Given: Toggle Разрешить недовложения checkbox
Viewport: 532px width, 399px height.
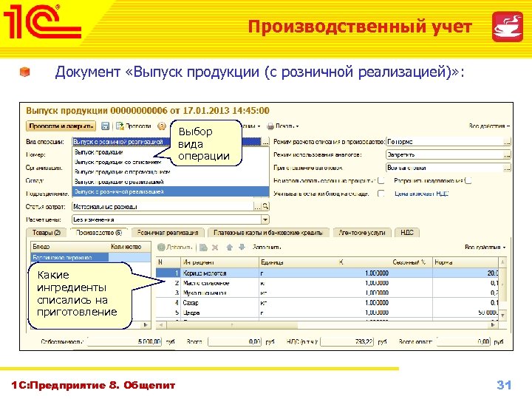Looking at the screenshot, I should click(x=468, y=180).
